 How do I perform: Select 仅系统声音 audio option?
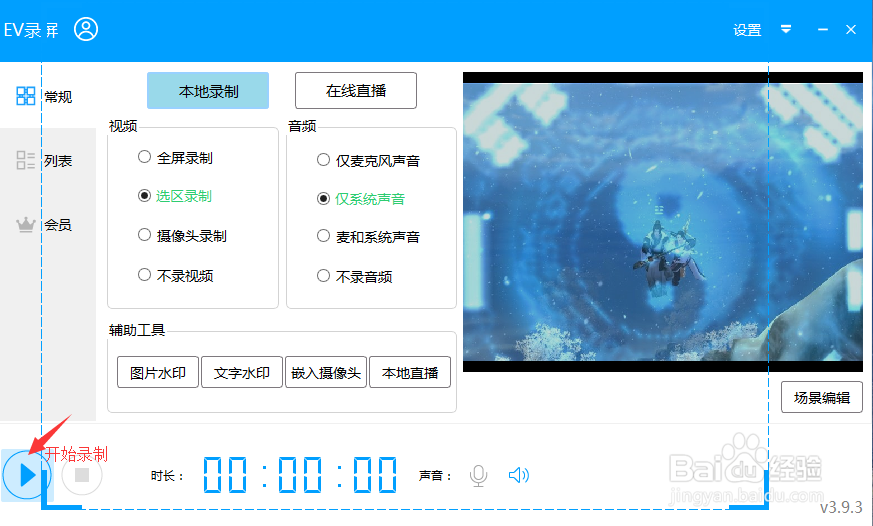coord(361,199)
